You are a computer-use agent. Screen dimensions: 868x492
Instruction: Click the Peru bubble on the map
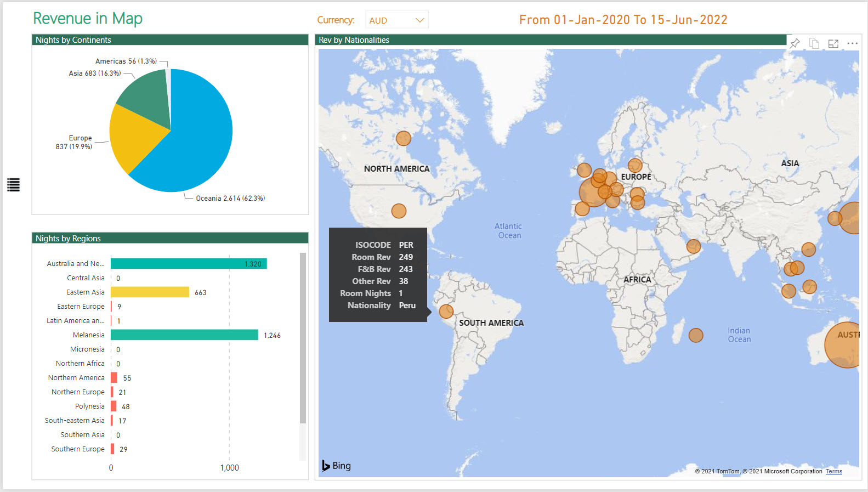click(446, 312)
